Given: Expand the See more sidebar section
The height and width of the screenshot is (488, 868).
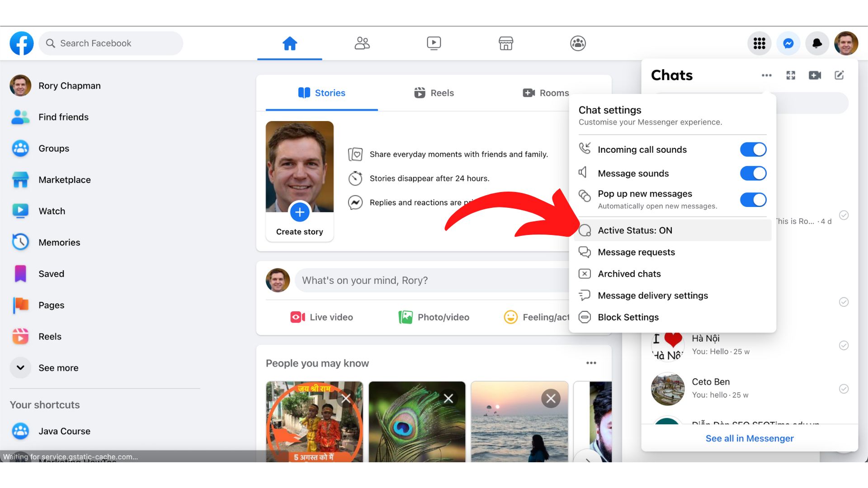Looking at the screenshot, I should point(58,368).
